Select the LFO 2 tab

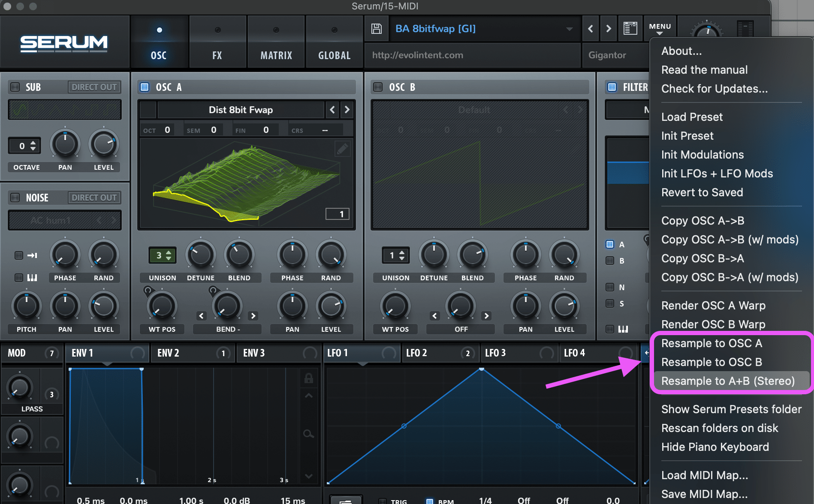(440, 353)
